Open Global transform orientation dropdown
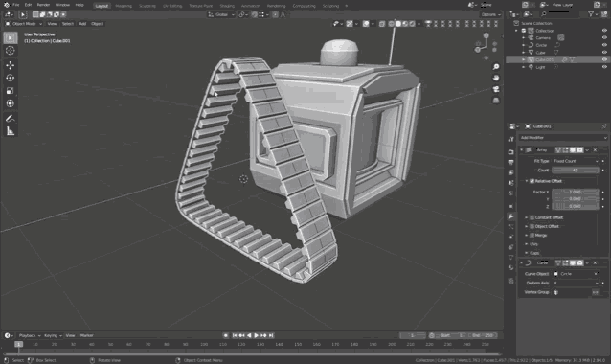Screen dimensions: 611x364 [221, 14]
